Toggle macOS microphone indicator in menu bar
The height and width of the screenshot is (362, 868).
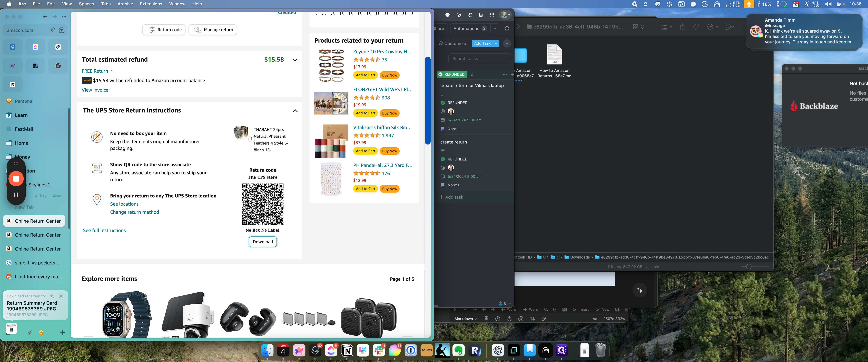(749, 4)
